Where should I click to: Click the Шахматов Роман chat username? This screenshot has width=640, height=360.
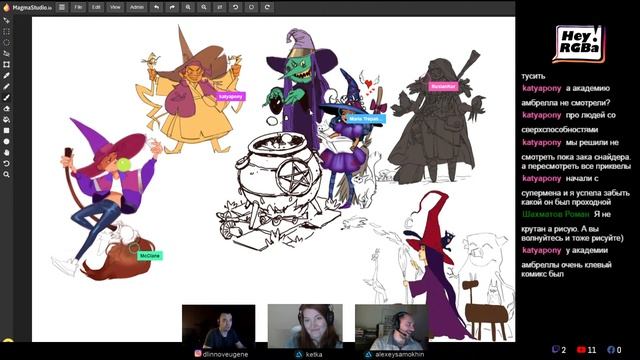tap(556, 214)
